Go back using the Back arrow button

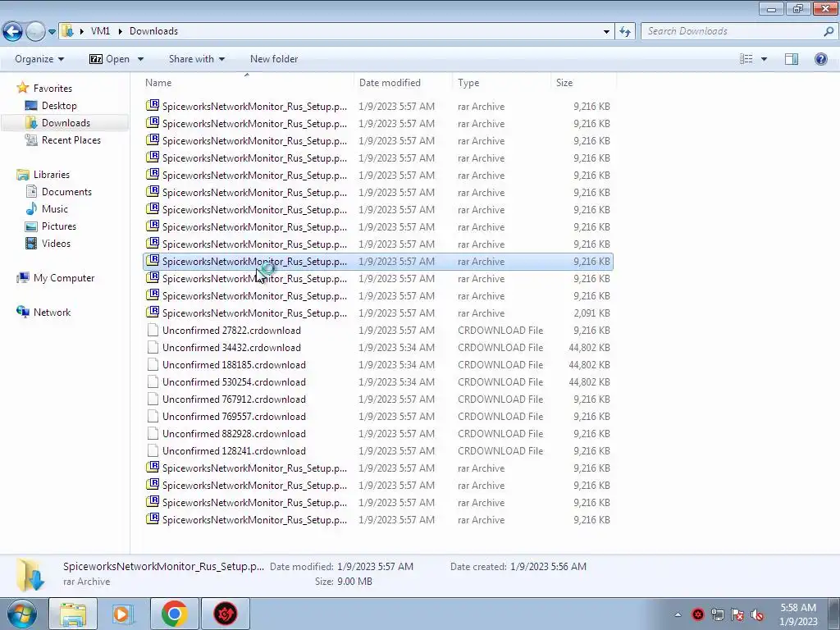tap(13, 32)
